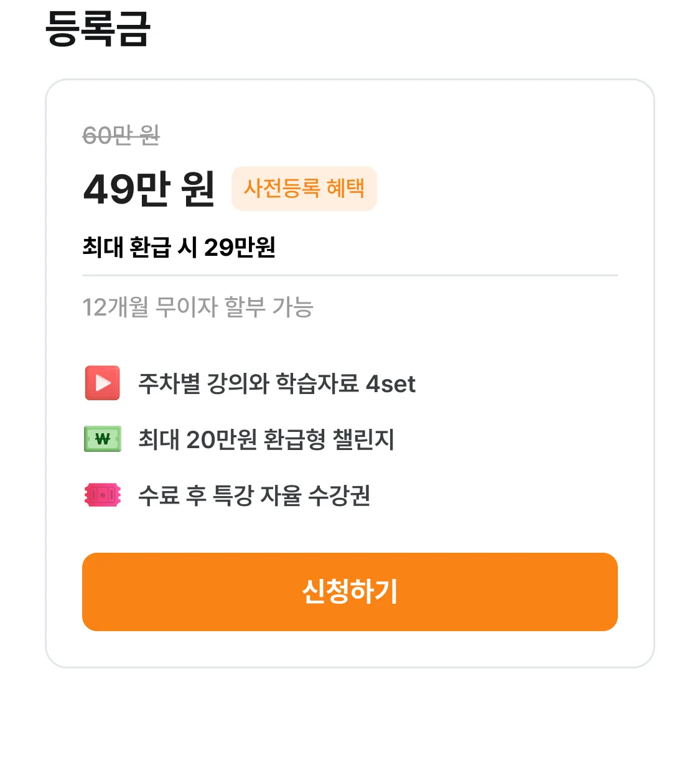Click the 4set text
700x760 pixels.
click(x=391, y=383)
